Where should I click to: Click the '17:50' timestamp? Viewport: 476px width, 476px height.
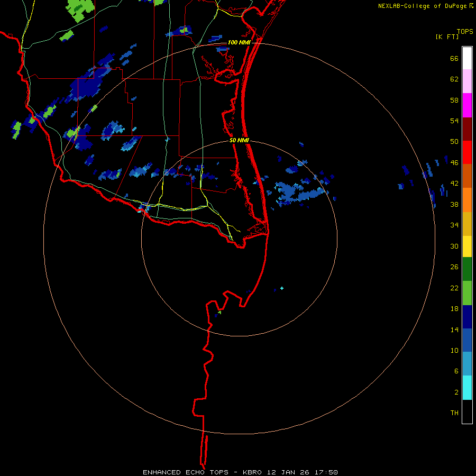click(x=327, y=472)
